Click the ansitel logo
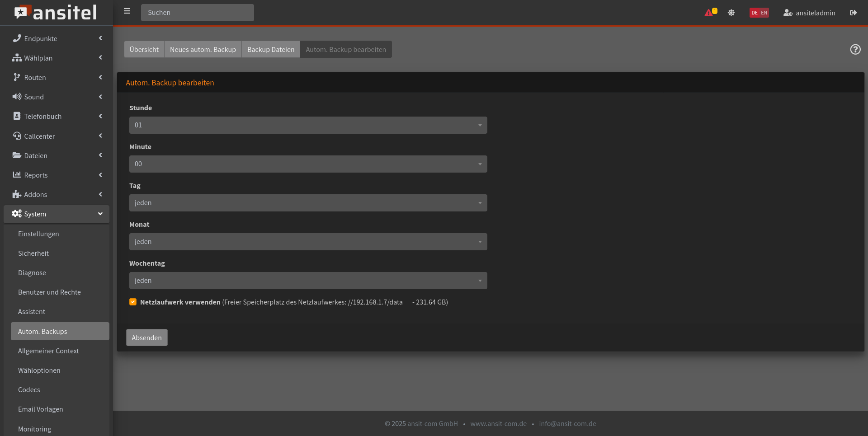Screen dimensions: 868x436 click(56, 12)
